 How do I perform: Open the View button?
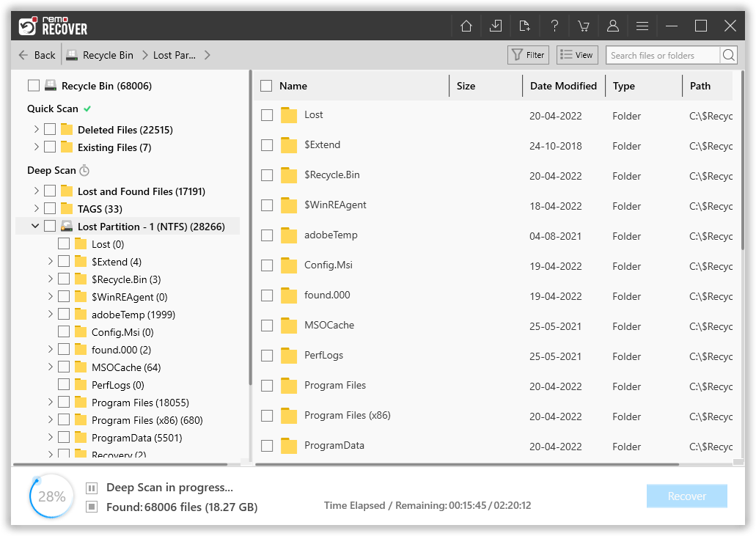click(x=577, y=55)
